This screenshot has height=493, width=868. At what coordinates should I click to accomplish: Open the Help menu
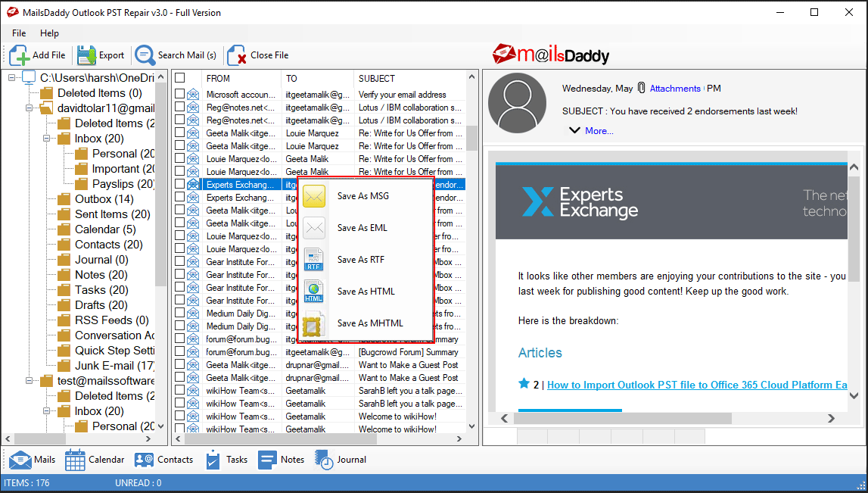coord(49,33)
